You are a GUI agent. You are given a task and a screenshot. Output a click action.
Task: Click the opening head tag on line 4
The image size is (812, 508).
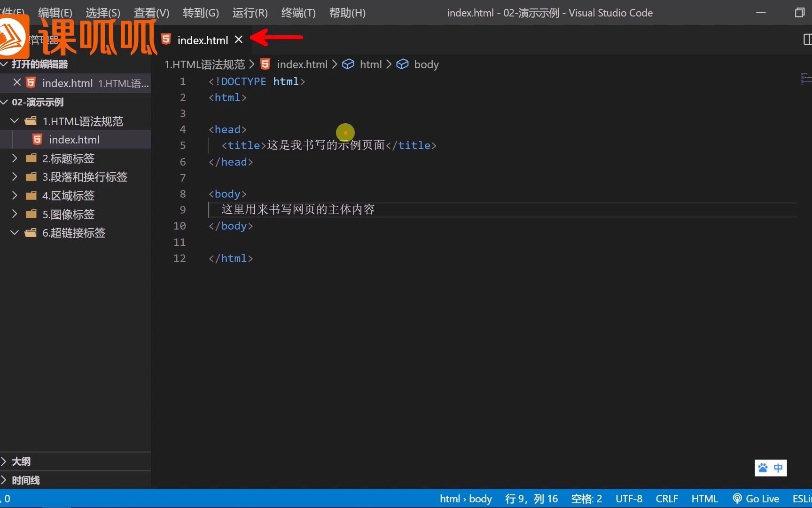(x=227, y=129)
